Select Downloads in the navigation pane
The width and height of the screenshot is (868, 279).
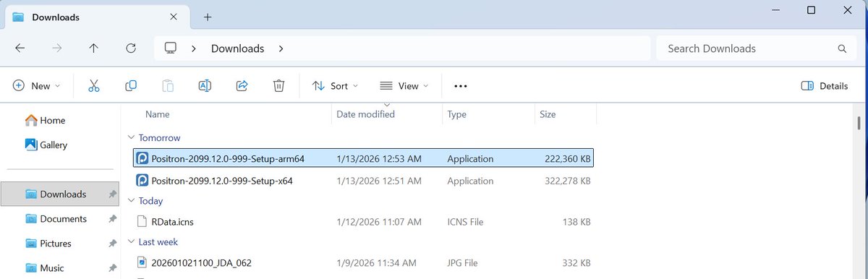click(59, 194)
